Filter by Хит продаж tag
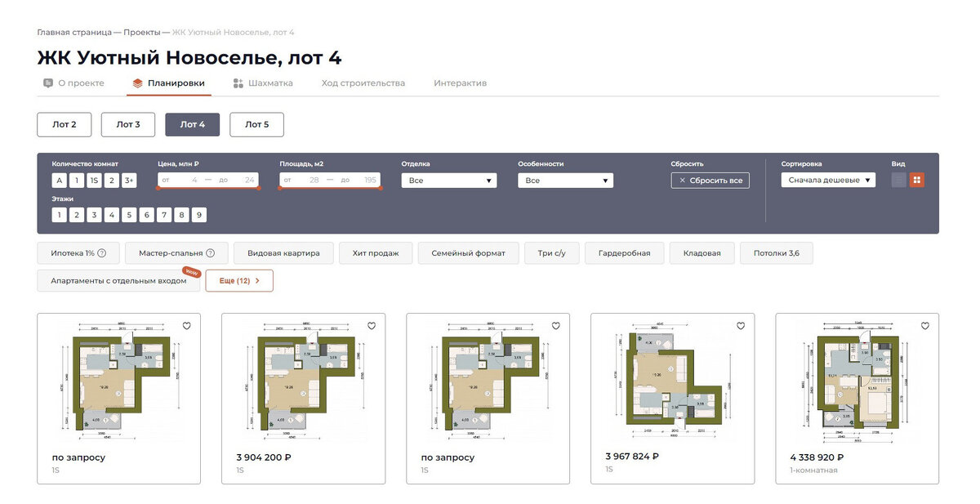Image resolution: width=980 pixels, height=504 pixels. coord(376,253)
